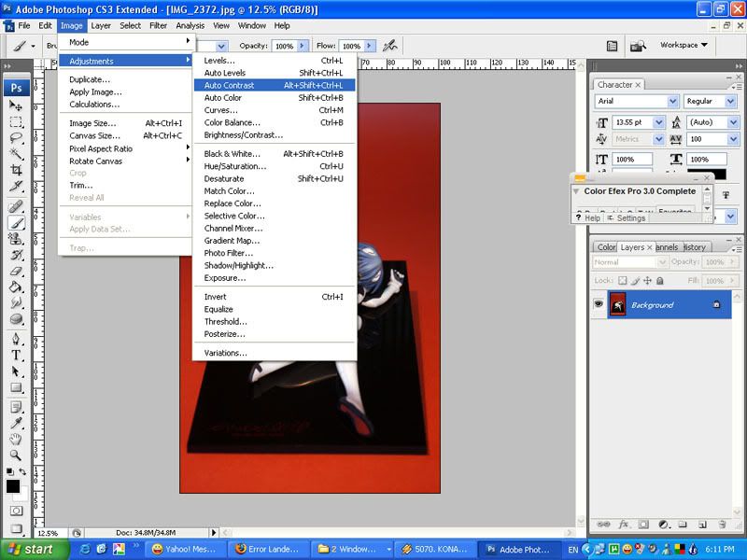Select the Zoom tool
The height and width of the screenshot is (560, 747).
pos(16,455)
